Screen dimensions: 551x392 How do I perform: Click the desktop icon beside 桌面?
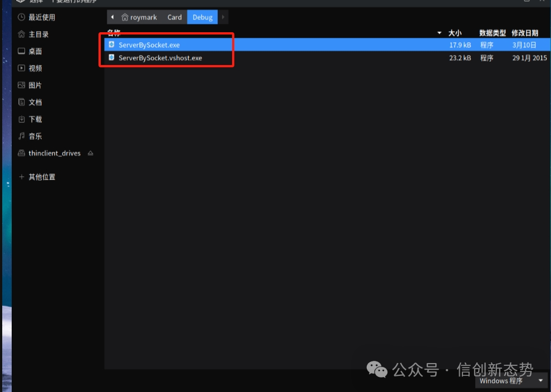[x=22, y=51]
